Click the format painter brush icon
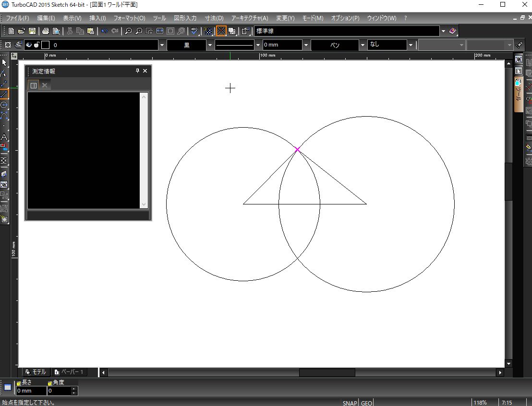The width and height of the screenshot is (532, 406). [x=520, y=45]
